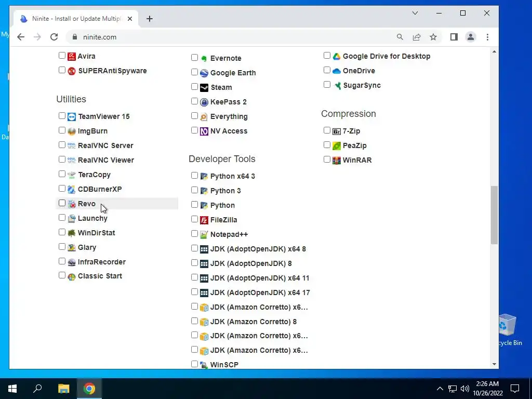Click the Avira red icon
The width and height of the screenshot is (532, 399).
(x=72, y=56)
